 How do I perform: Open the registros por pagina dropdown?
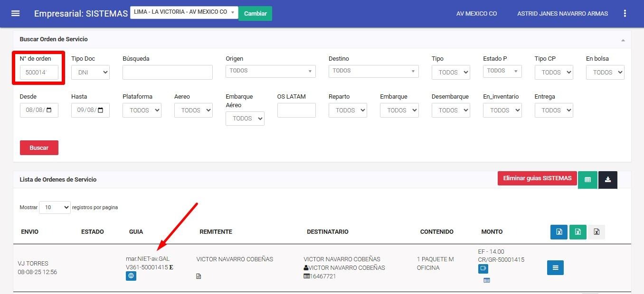click(x=55, y=207)
